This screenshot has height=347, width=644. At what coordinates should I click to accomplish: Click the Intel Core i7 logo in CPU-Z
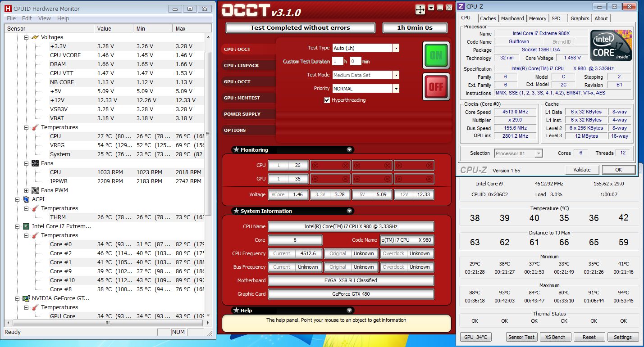click(611, 45)
